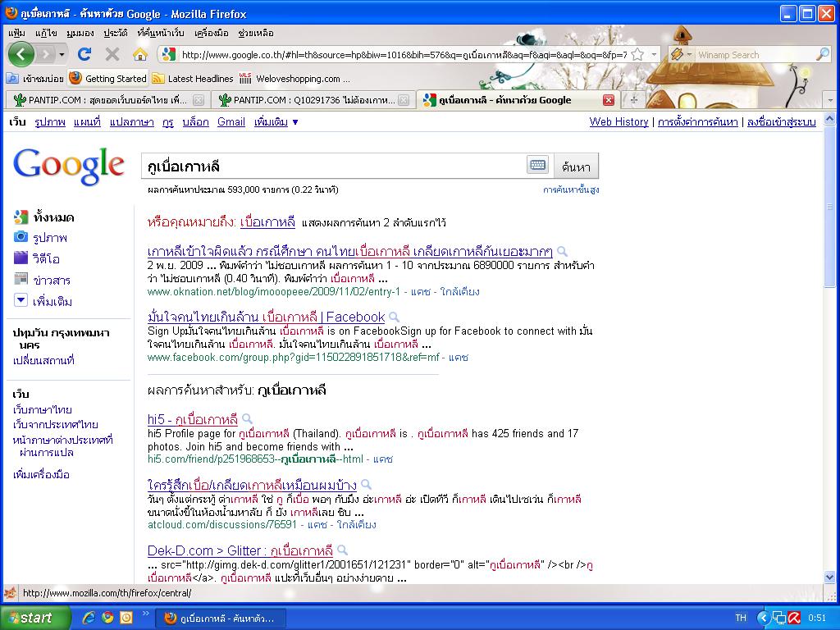Click the Winamp Search input box
Viewport: 840px width, 630px height.
pos(755,54)
